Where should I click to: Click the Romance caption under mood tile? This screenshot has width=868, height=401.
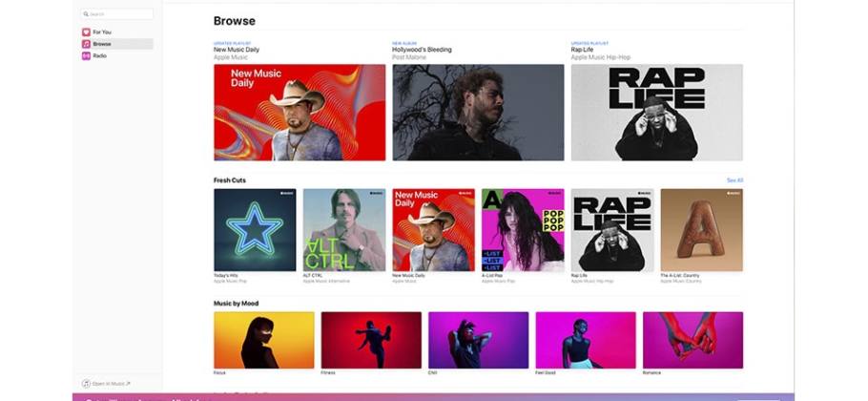(x=651, y=372)
